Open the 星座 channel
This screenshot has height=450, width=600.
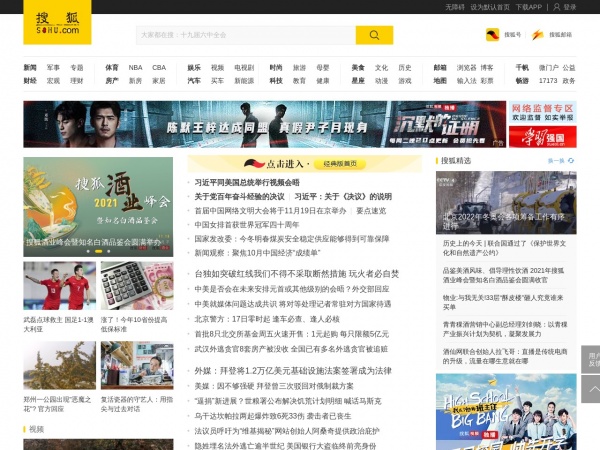[x=358, y=81]
